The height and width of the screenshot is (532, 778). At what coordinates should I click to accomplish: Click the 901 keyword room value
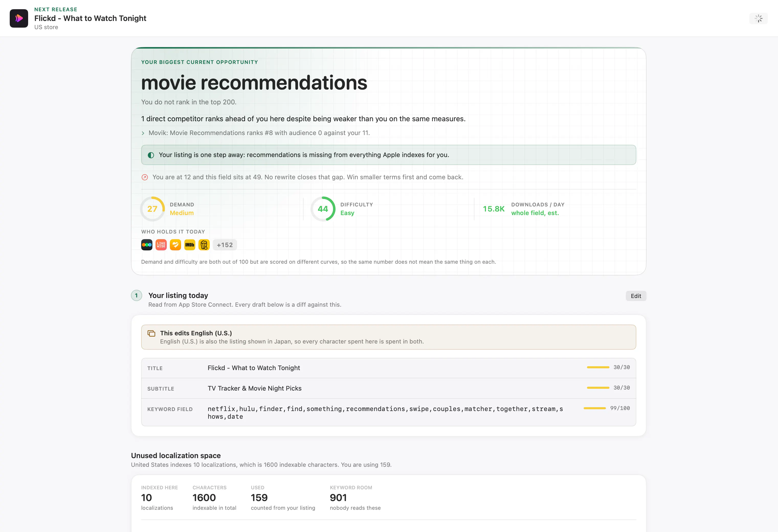(x=338, y=498)
